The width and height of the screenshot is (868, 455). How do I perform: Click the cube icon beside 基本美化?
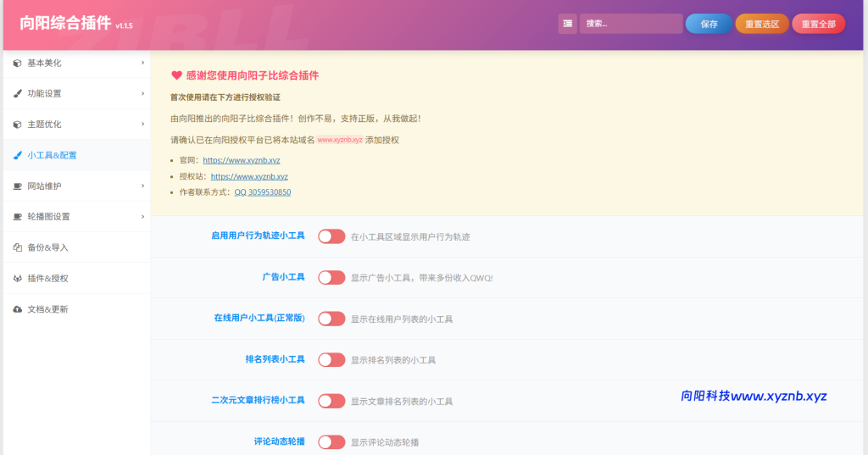coord(17,63)
